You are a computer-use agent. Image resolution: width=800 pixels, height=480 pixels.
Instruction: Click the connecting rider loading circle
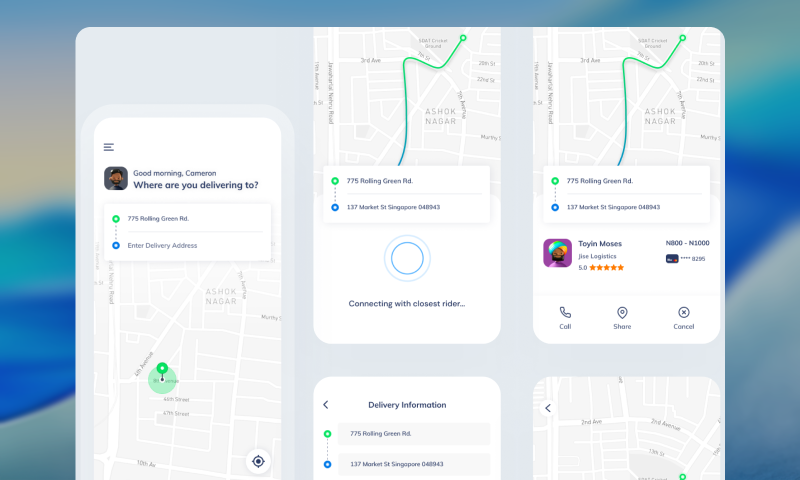click(x=407, y=259)
